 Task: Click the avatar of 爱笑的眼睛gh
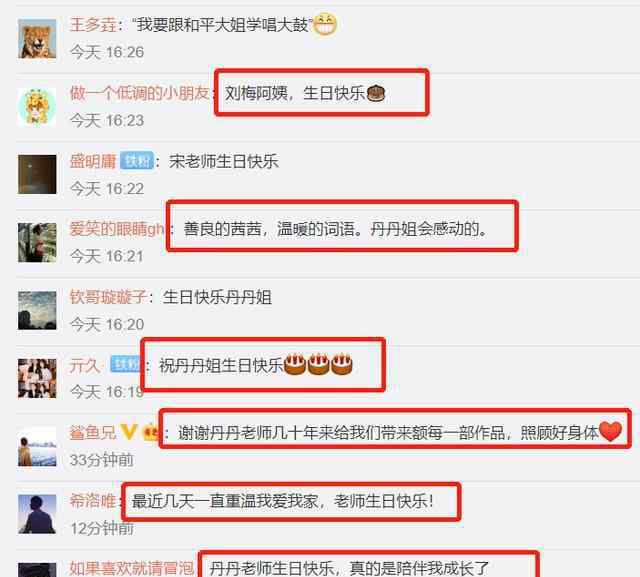[x=37, y=242]
